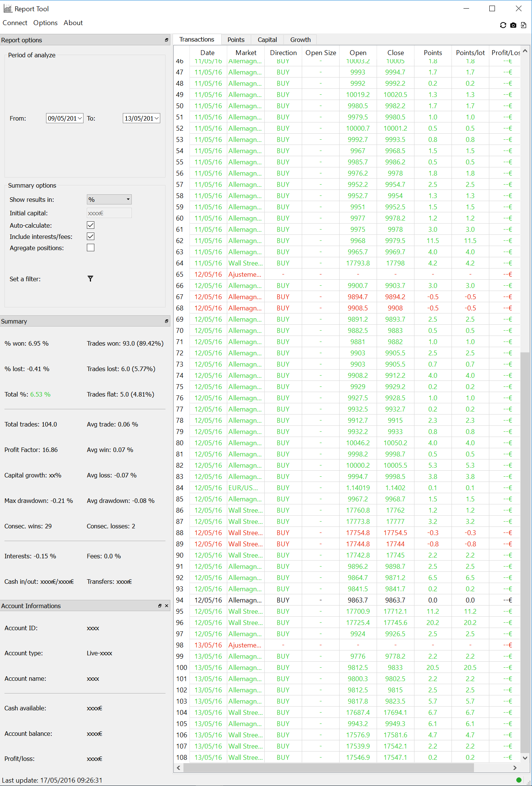This screenshot has width=532, height=786.
Task: Click the scroll right arrow
Action: pos(515,768)
